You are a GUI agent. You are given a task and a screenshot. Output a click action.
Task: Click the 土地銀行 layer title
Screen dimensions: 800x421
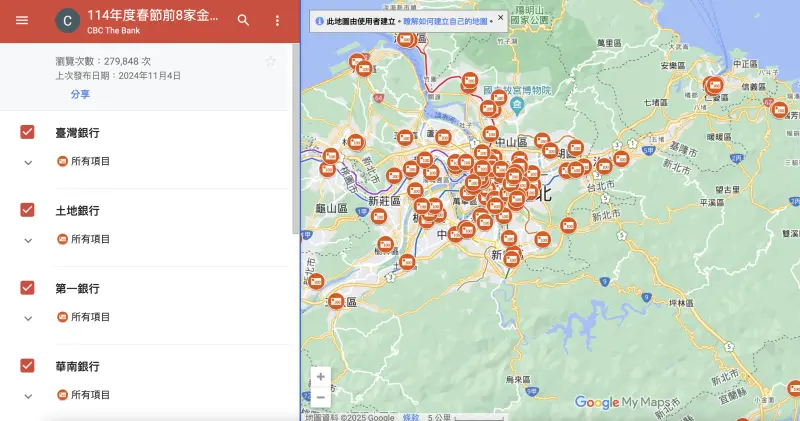(x=78, y=211)
